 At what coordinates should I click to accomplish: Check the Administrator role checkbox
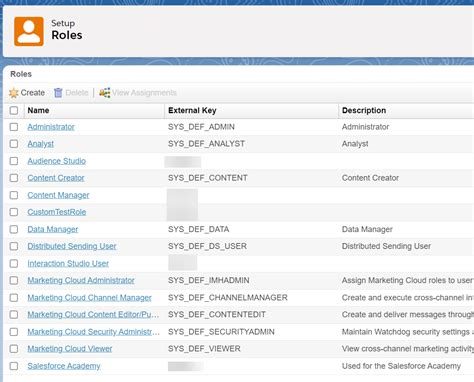point(14,127)
